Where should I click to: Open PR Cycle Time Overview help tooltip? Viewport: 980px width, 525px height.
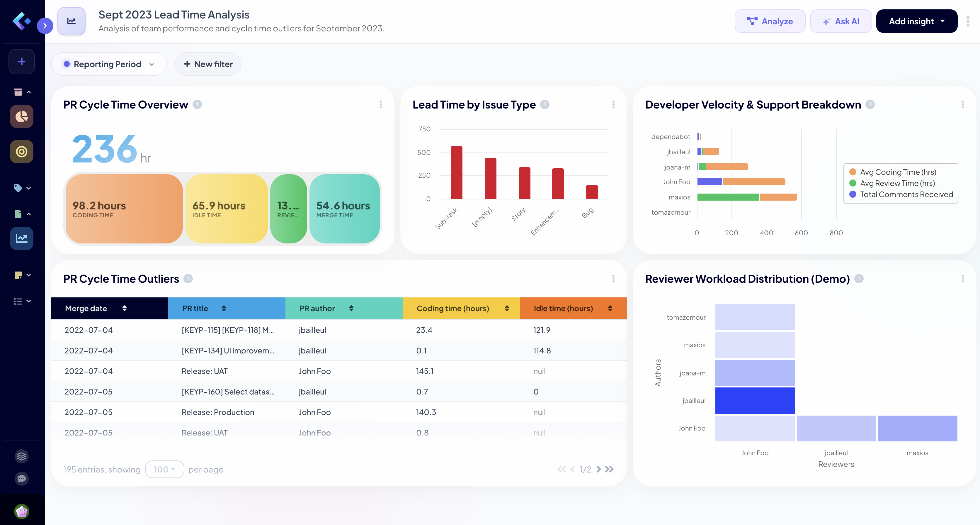tap(197, 104)
